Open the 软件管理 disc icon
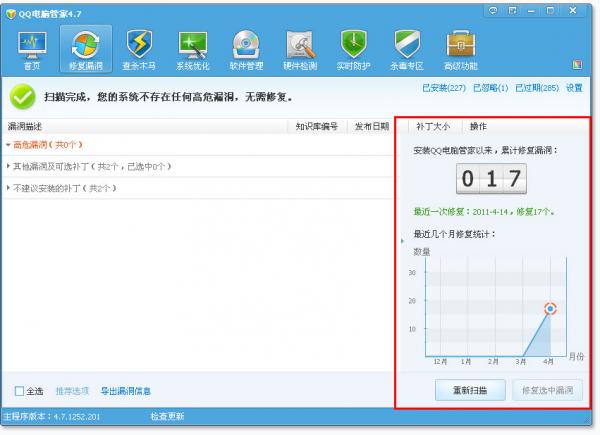The image size is (600, 435). pos(246,50)
